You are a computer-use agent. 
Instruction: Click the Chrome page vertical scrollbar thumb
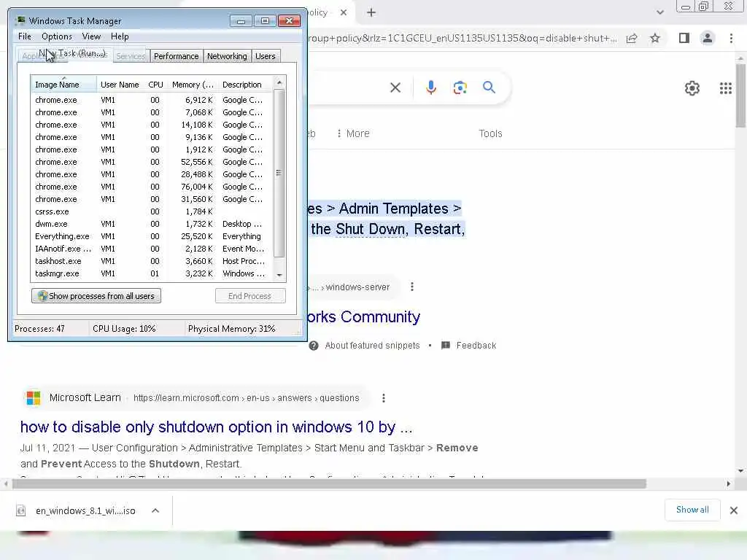pos(740,96)
